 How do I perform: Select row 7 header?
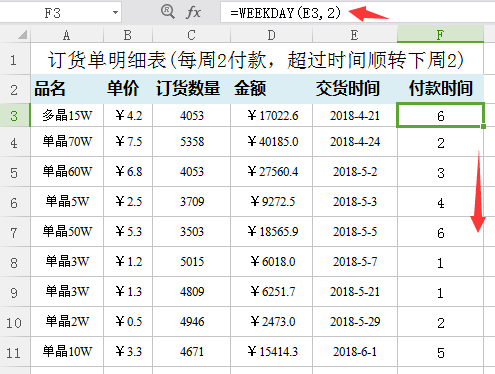15,232
